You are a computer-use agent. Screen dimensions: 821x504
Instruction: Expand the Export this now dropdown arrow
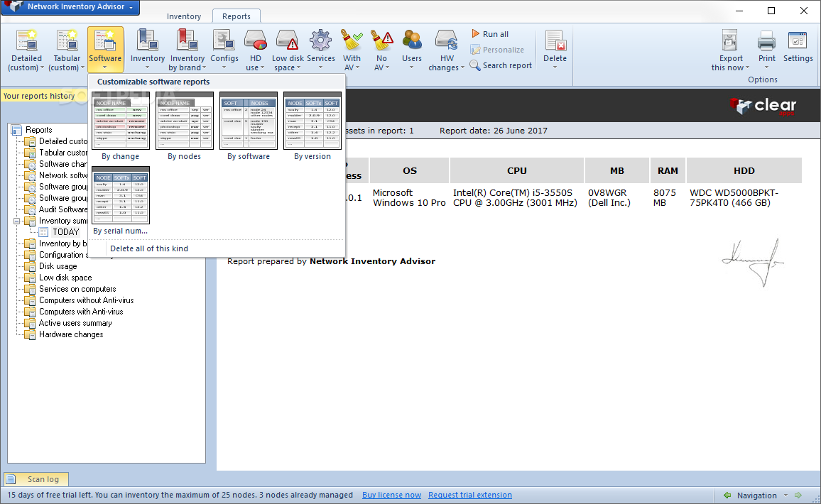point(747,67)
